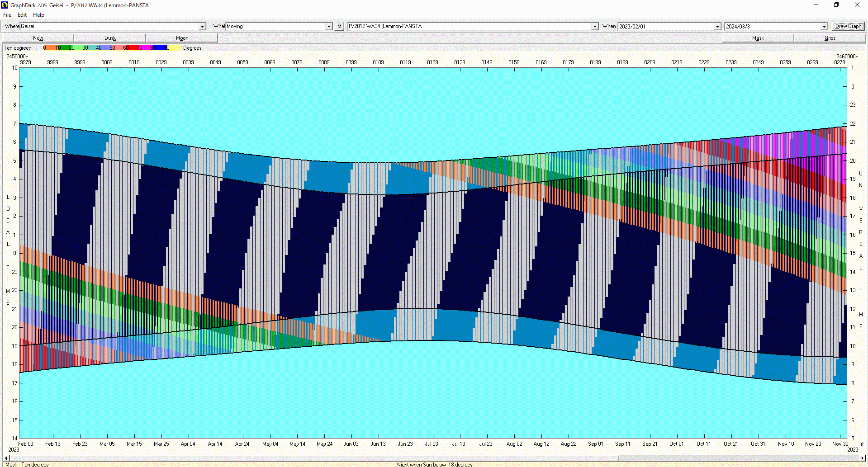Toggle the Moon display button

(182, 38)
